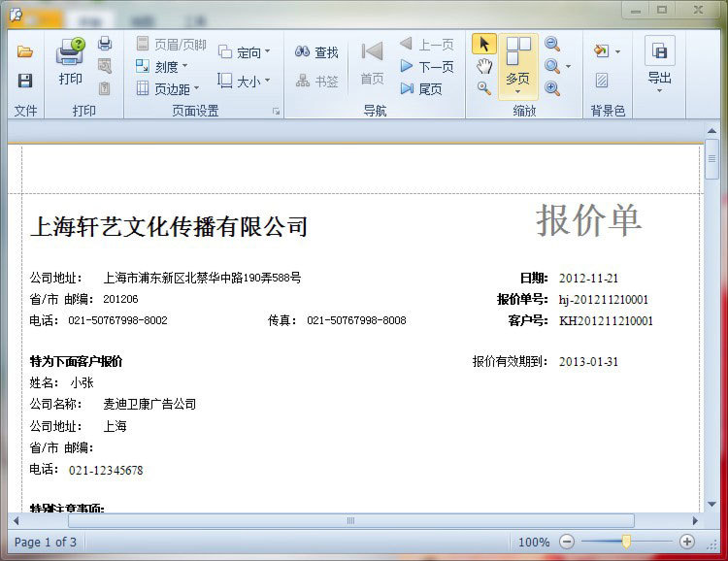The height and width of the screenshot is (561, 728).
Task: Click the horizontal scrollbar left arrow
Action: (x=16, y=520)
